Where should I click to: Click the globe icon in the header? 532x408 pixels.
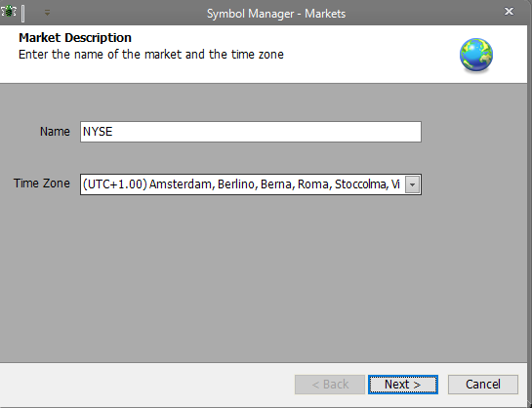pos(476,55)
